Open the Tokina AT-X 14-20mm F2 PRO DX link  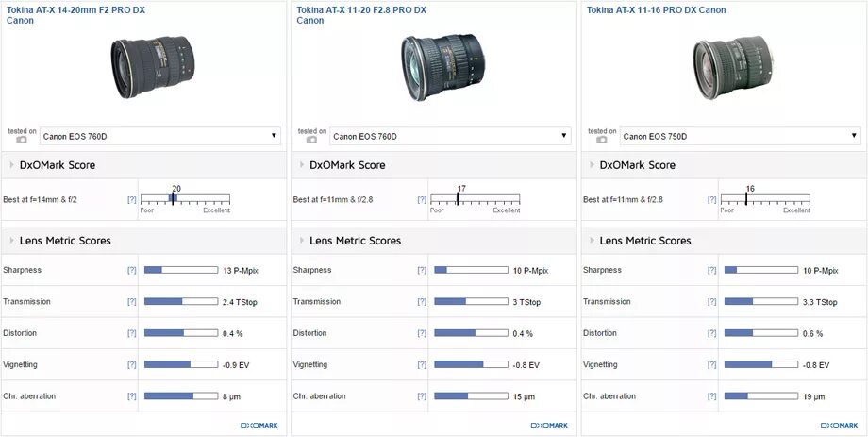76,15
